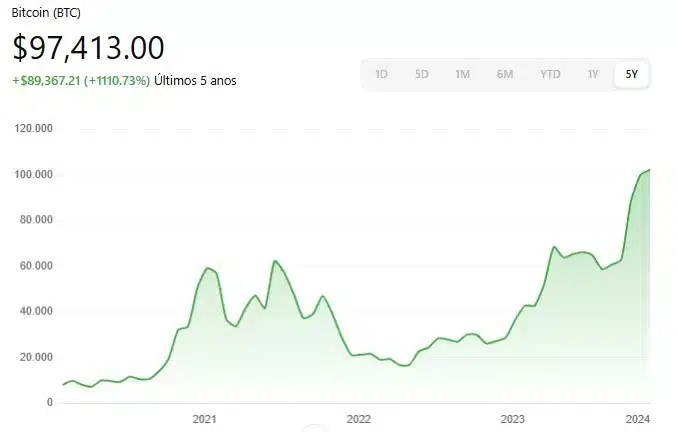
Task: Click the 60.000 y-axis label
Action: [x=36, y=266]
